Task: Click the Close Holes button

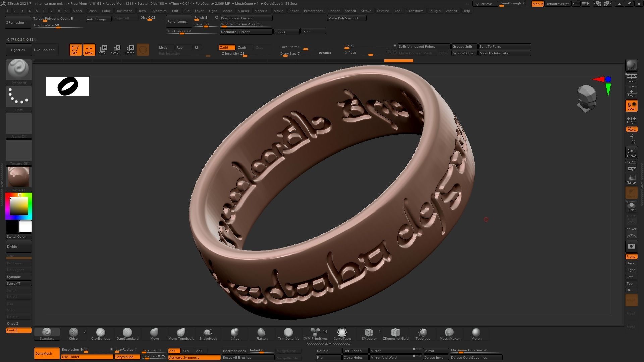Action: pos(355,357)
